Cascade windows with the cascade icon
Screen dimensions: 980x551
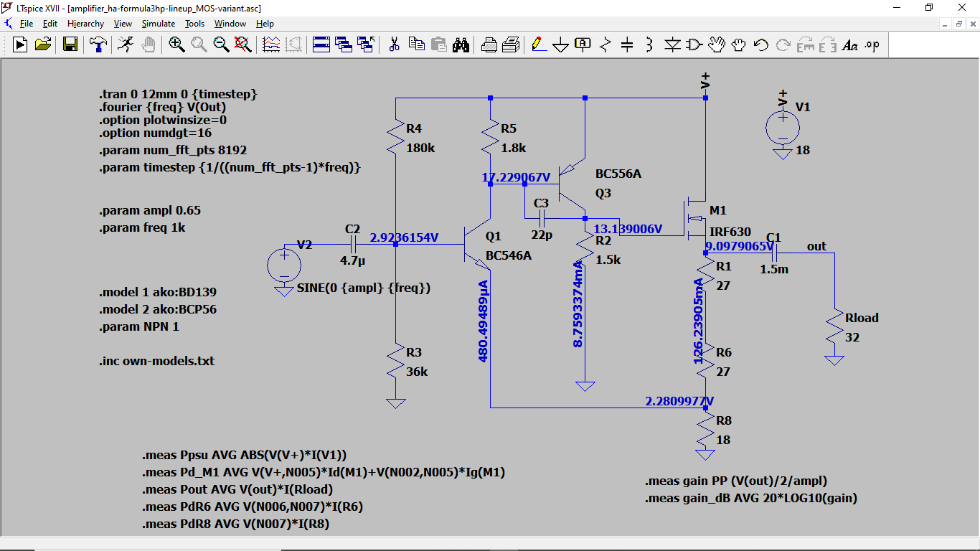(344, 44)
